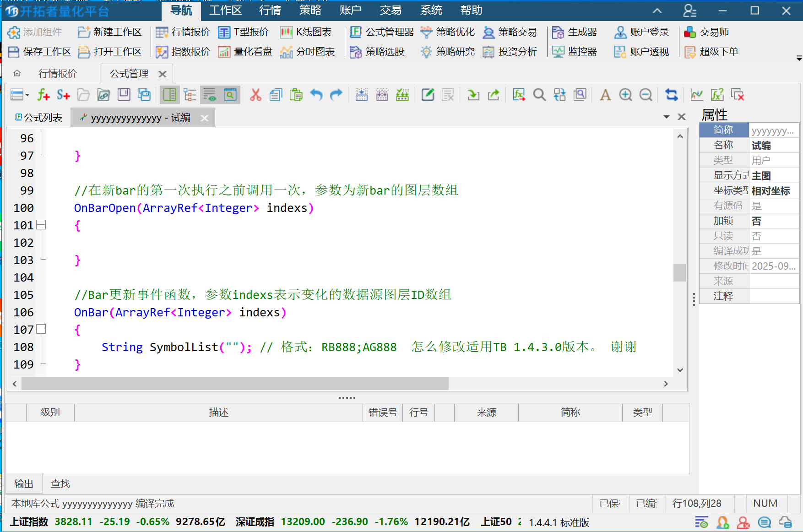Click the Zoom In magnifier icon
The height and width of the screenshot is (532, 803).
tap(625, 95)
